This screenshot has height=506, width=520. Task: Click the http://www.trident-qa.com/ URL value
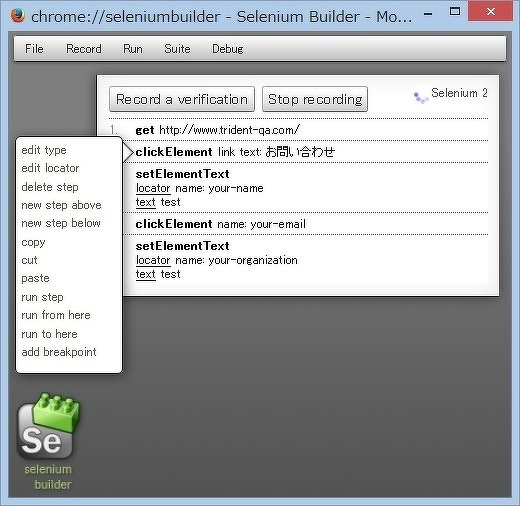tap(229, 130)
